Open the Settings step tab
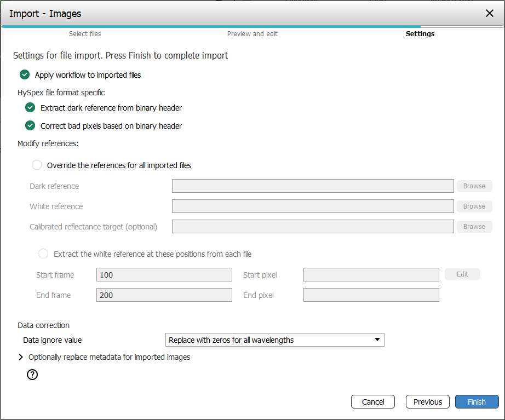The image size is (505, 420). pos(420,34)
